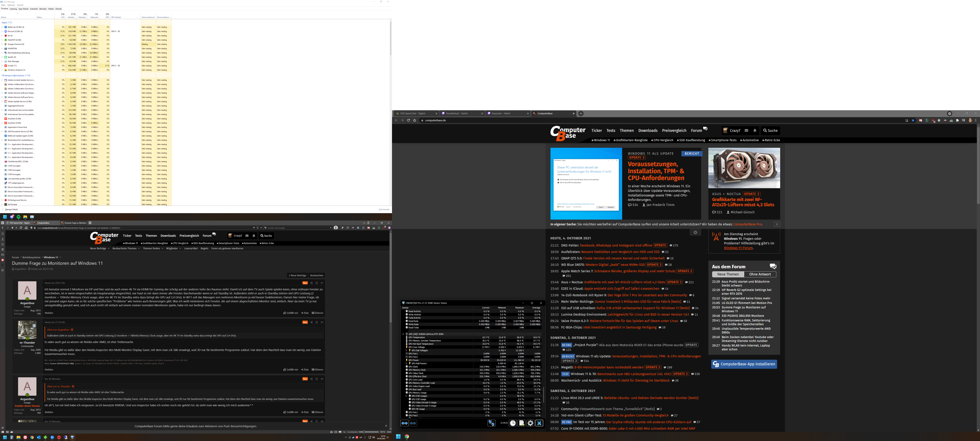The image size is (980, 441).
Task: Open HWiNFO network monitors icon
Action: tap(492, 423)
